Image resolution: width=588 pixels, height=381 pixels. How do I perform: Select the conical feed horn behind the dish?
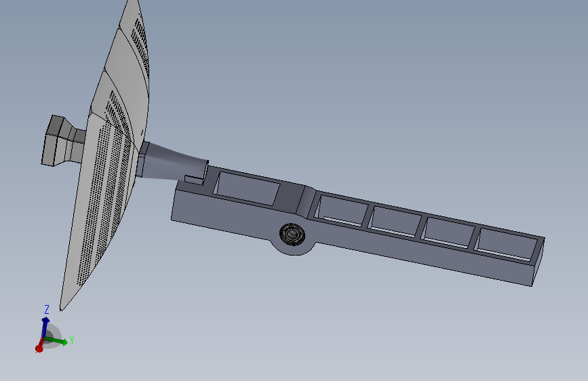(172, 164)
